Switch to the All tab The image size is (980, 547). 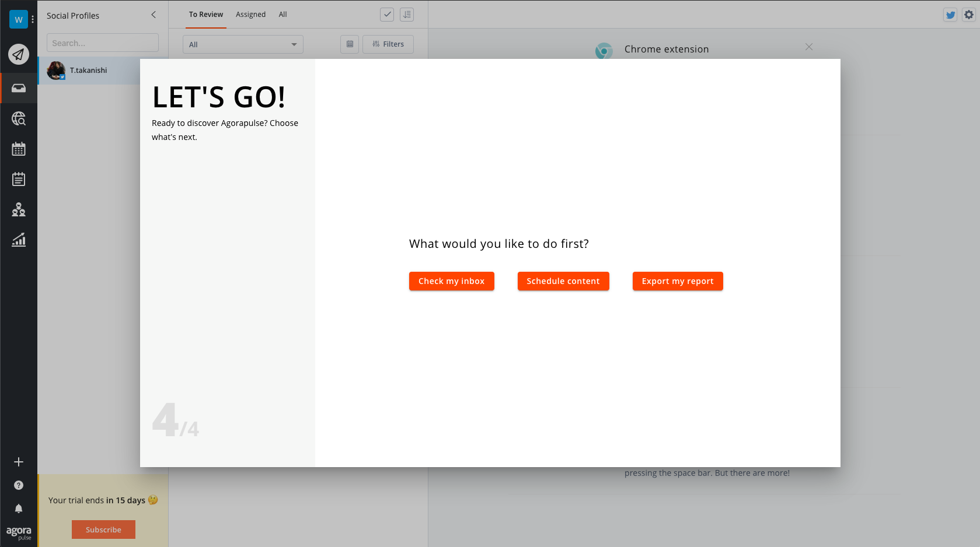(283, 15)
